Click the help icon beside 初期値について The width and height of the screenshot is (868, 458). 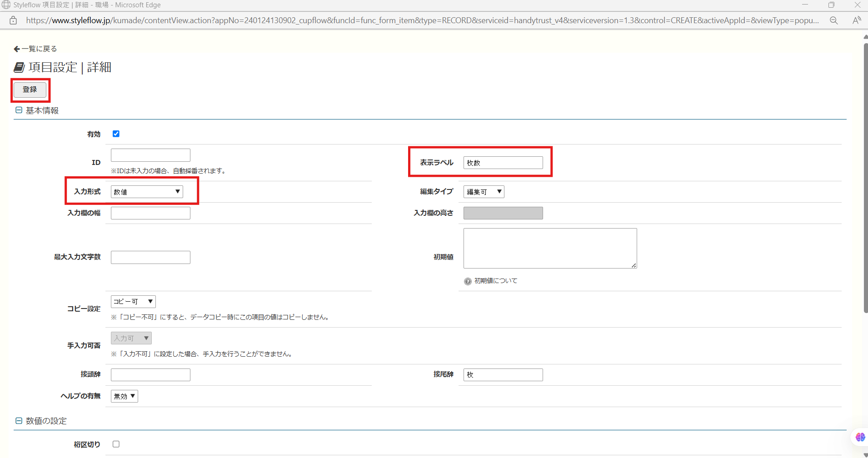coord(468,281)
